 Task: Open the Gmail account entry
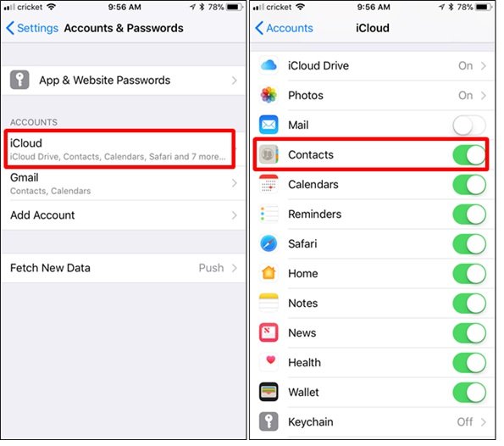coord(123,183)
